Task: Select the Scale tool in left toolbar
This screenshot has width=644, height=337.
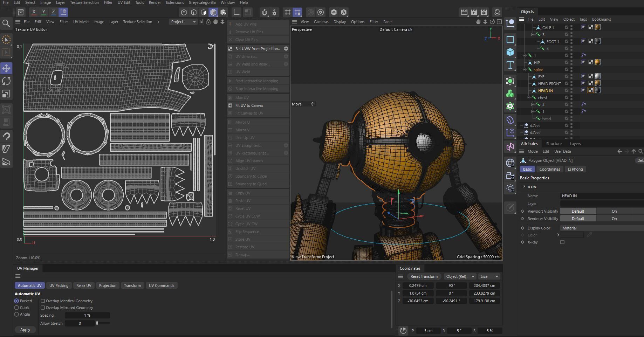Action: click(x=6, y=94)
